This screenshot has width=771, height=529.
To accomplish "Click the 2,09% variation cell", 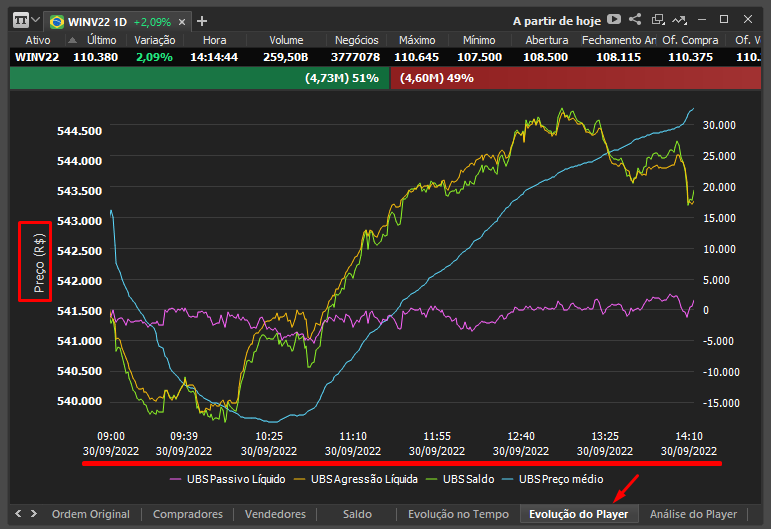I will (154, 57).
